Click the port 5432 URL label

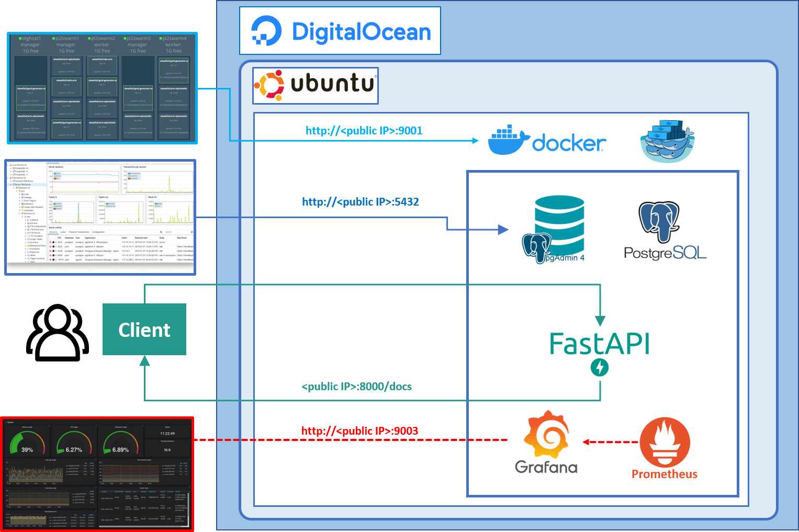[x=361, y=202]
